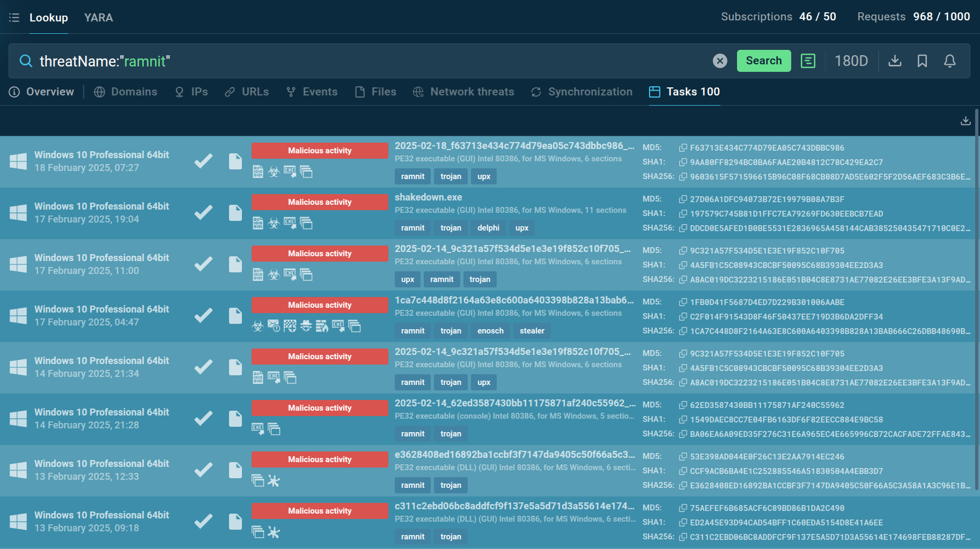Viewport: 980px width, 549px height.
Task: Copy the MD5 hash F63713E434C774D79EA05C743DBBC986
Action: 683,148
